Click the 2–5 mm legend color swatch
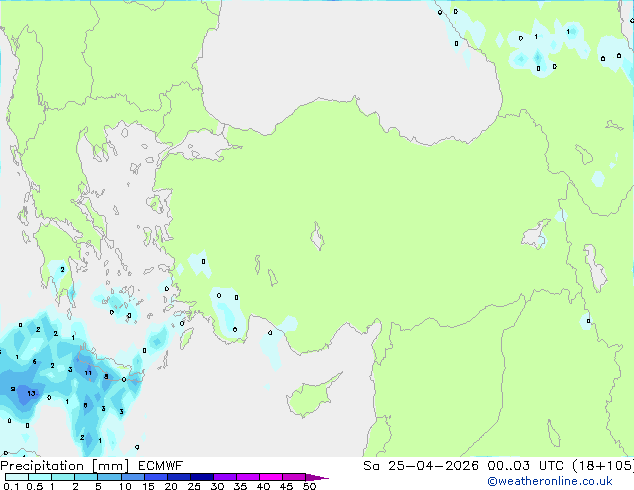This screenshot has height=490, width=634. point(86,477)
